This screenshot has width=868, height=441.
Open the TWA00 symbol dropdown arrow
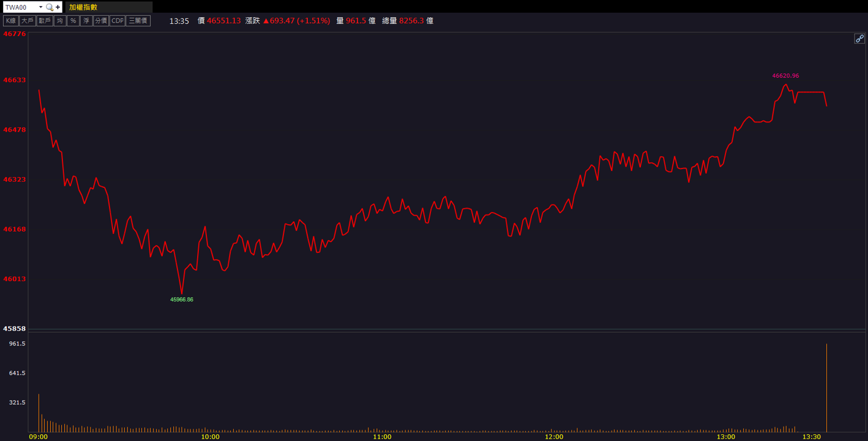click(x=40, y=7)
